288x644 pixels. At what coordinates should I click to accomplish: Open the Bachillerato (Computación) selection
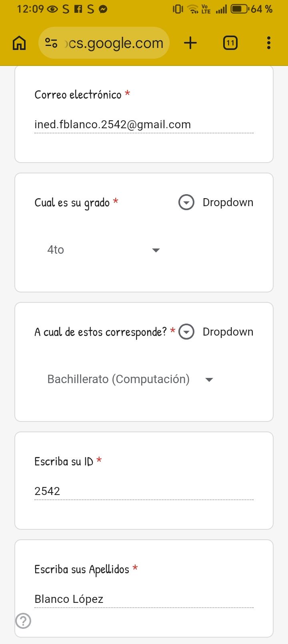[118, 379]
